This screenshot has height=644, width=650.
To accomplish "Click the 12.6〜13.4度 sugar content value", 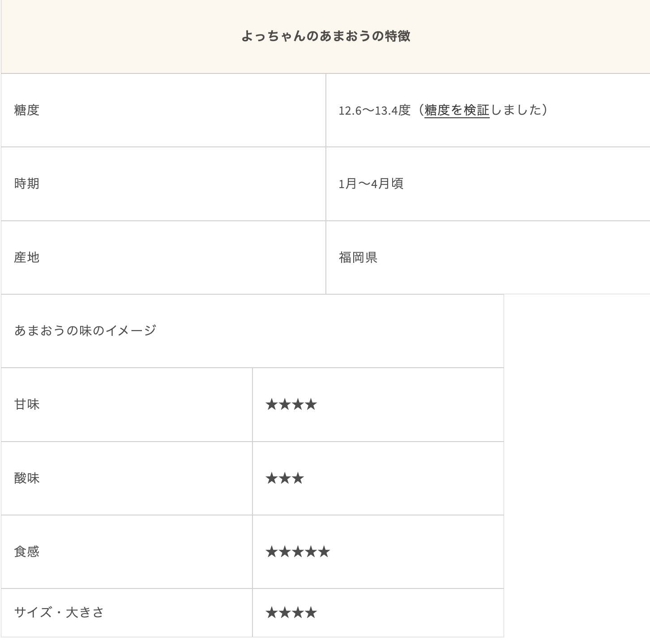I will (374, 110).
